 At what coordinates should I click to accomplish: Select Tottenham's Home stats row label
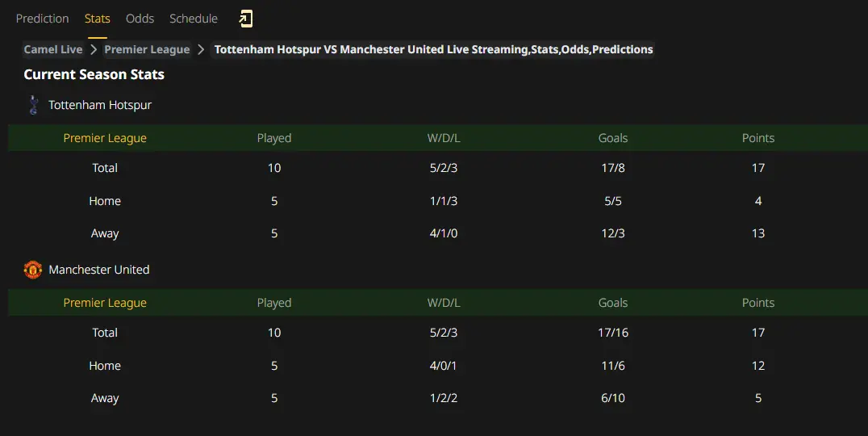[x=105, y=201]
